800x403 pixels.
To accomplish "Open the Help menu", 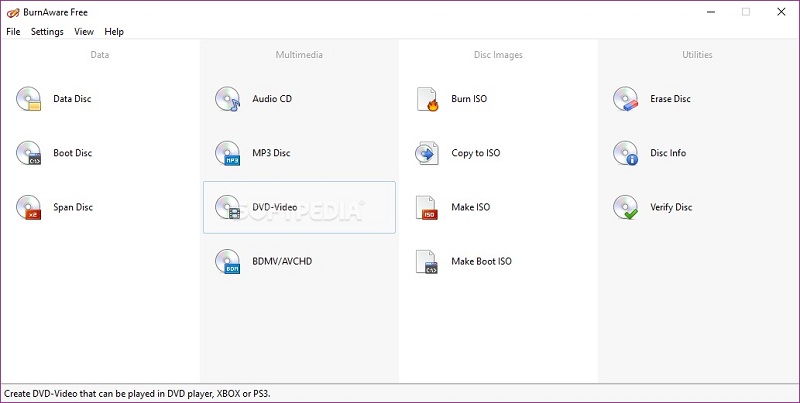I will [x=114, y=32].
